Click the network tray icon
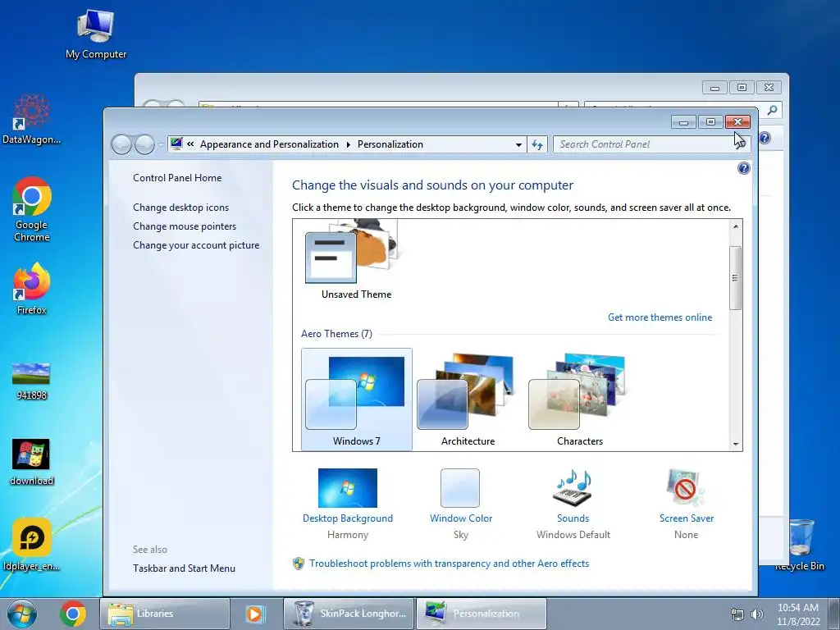840x630 pixels. (737, 614)
